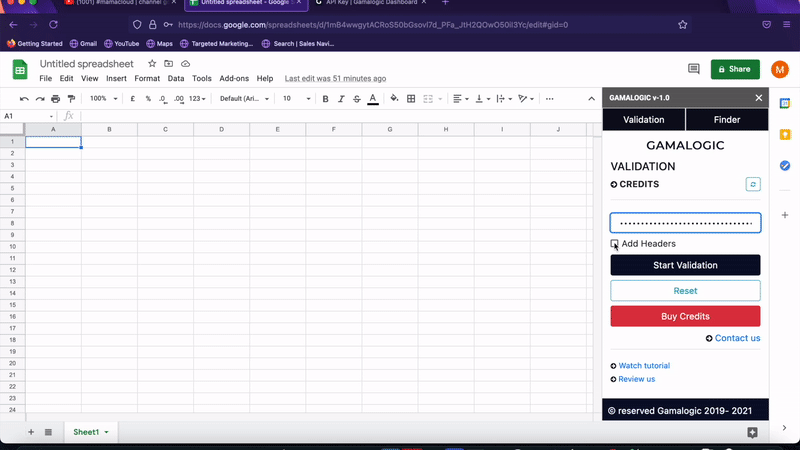View the cloud document status icon
Screen dimensions: 800x450
coord(185,64)
